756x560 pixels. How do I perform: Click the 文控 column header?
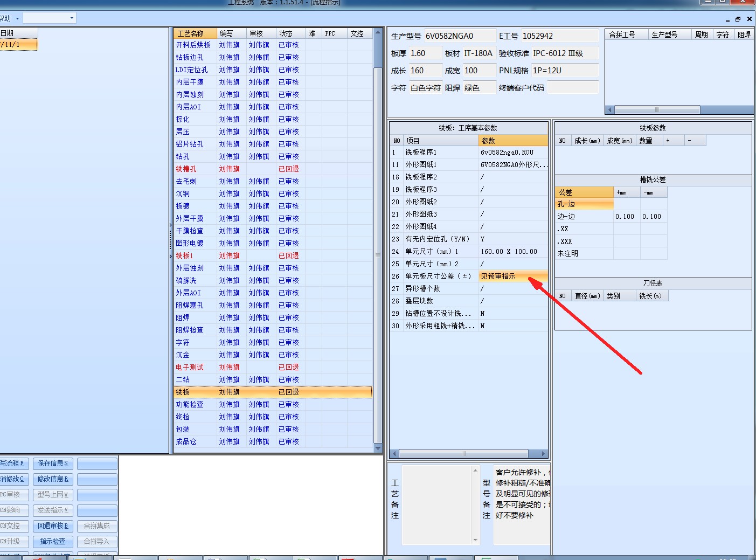click(x=359, y=33)
